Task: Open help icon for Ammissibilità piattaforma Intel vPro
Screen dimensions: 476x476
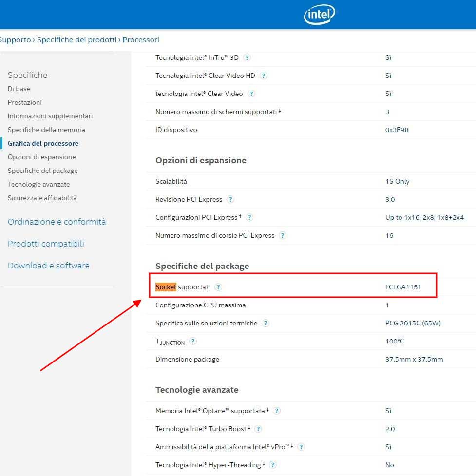Action: (301, 447)
